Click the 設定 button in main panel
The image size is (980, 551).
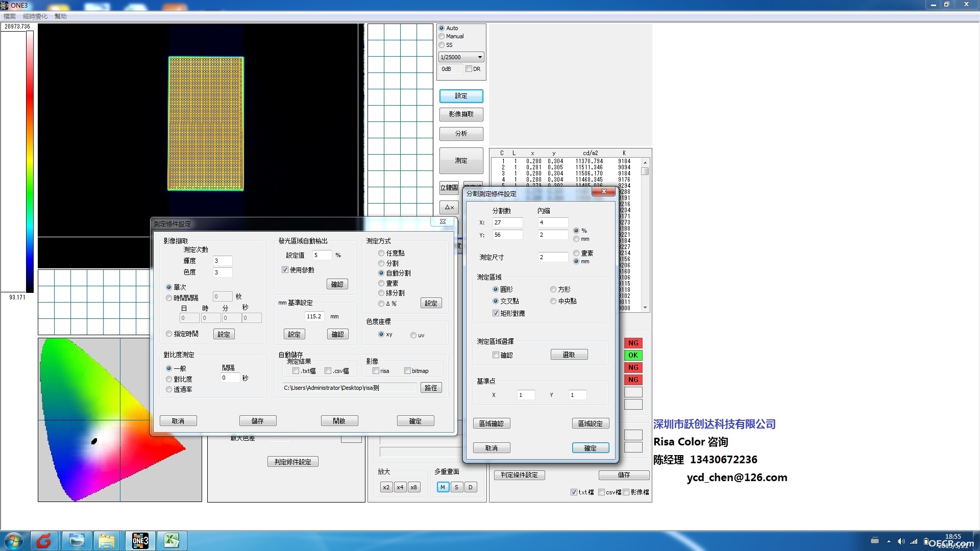coord(461,96)
